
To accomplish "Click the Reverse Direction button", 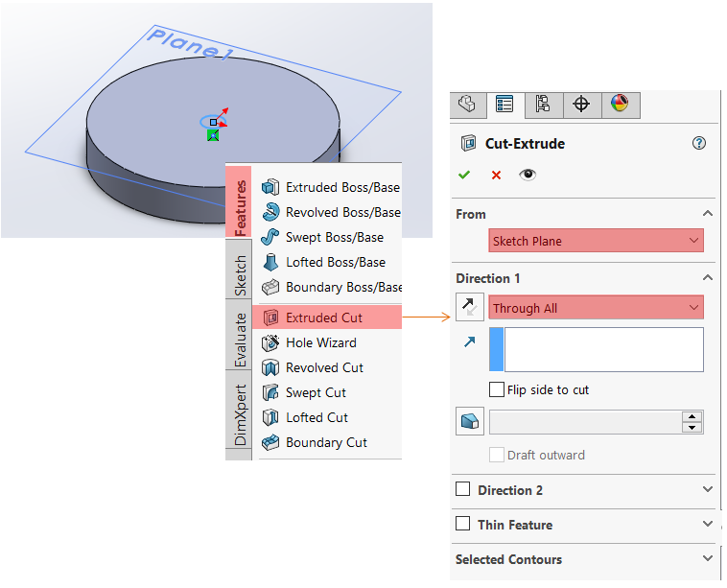I will pos(470,307).
